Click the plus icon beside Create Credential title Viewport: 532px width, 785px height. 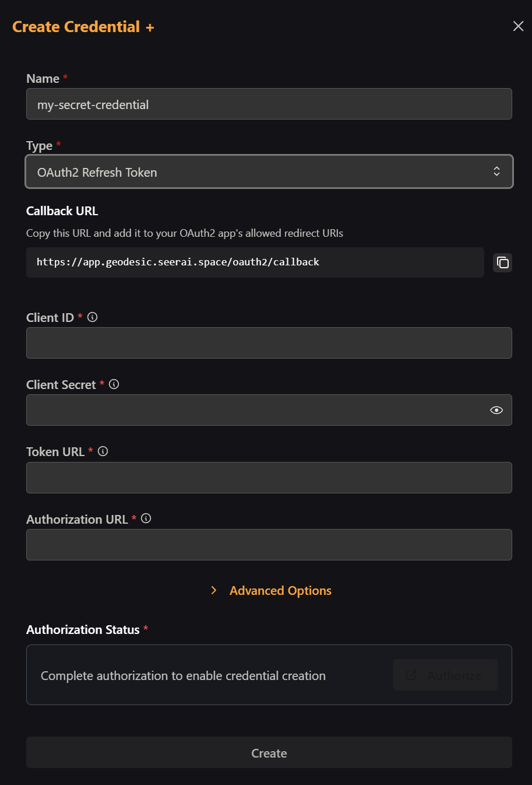[x=150, y=27]
